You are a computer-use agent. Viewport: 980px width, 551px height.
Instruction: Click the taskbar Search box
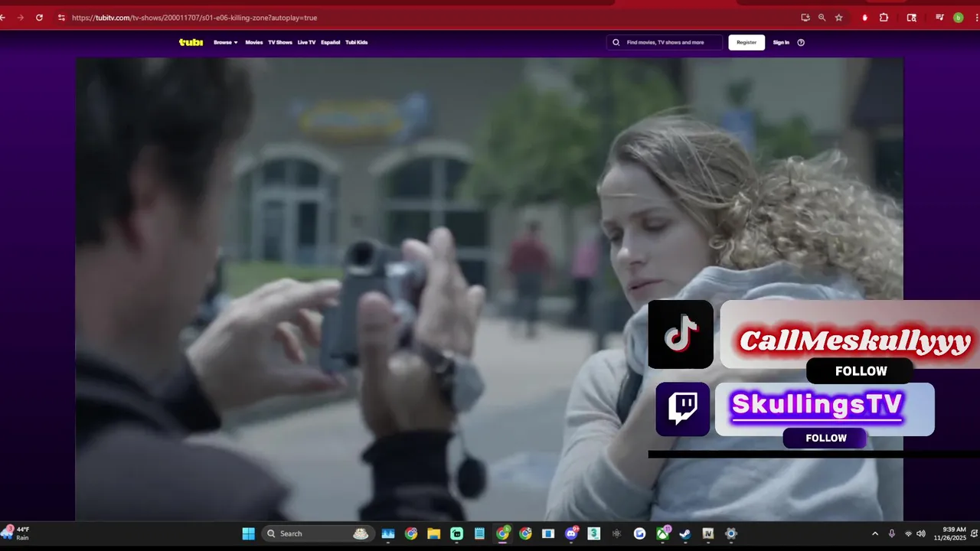point(317,533)
